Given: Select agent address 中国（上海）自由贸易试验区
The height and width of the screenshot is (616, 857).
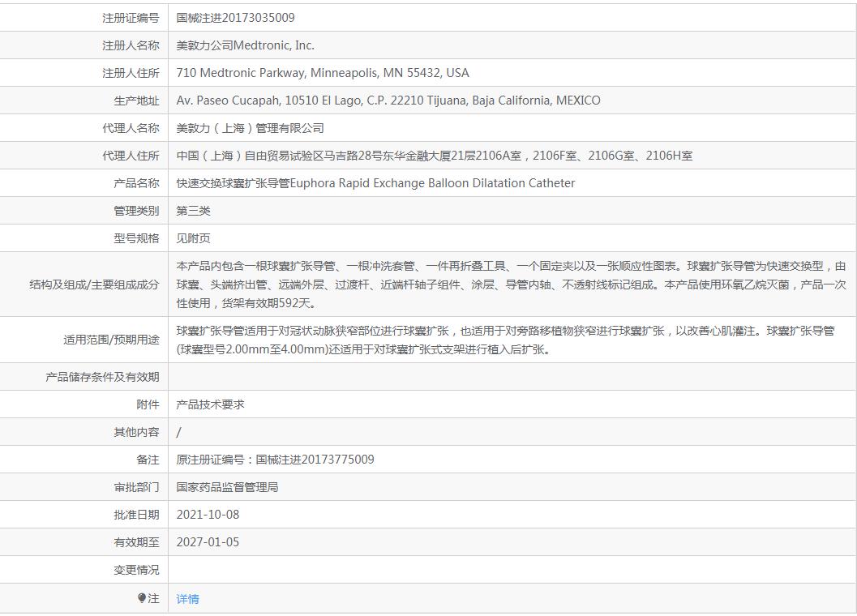Looking at the screenshot, I should [x=434, y=156].
